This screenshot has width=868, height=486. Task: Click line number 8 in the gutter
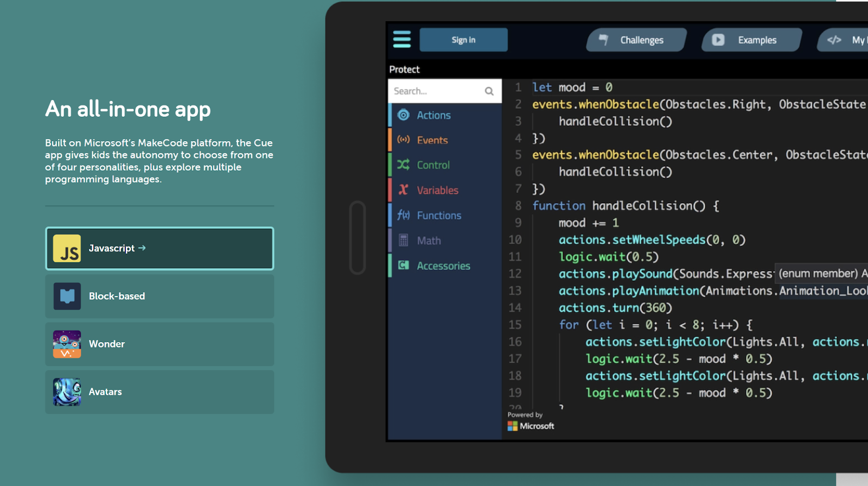tap(518, 206)
